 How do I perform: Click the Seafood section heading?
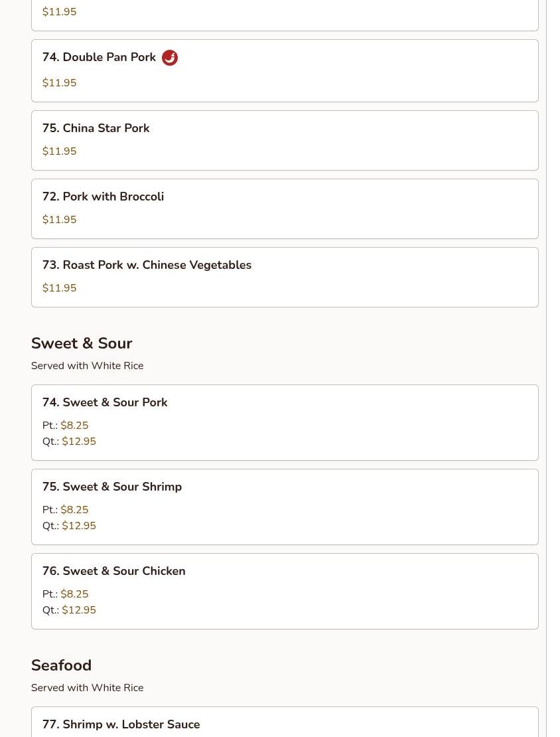pyautogui.click(x=61, y=665)
